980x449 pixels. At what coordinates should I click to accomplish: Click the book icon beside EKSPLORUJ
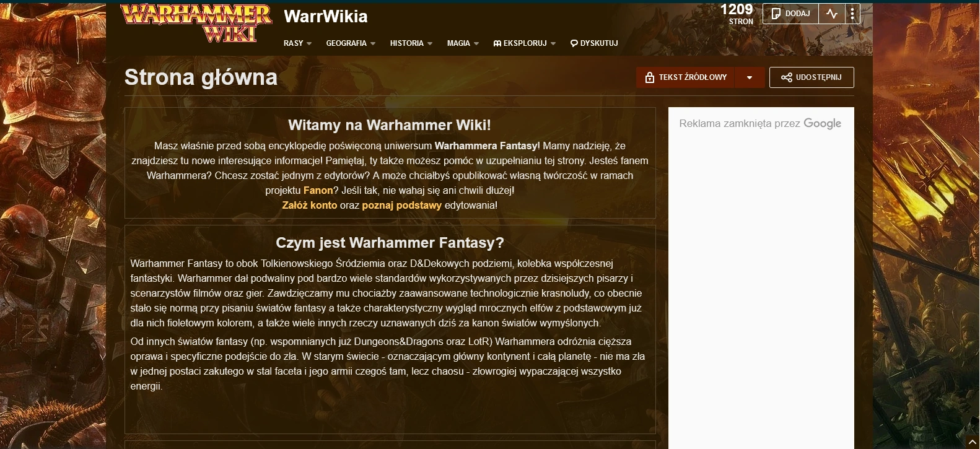click(x=497, y=43)
